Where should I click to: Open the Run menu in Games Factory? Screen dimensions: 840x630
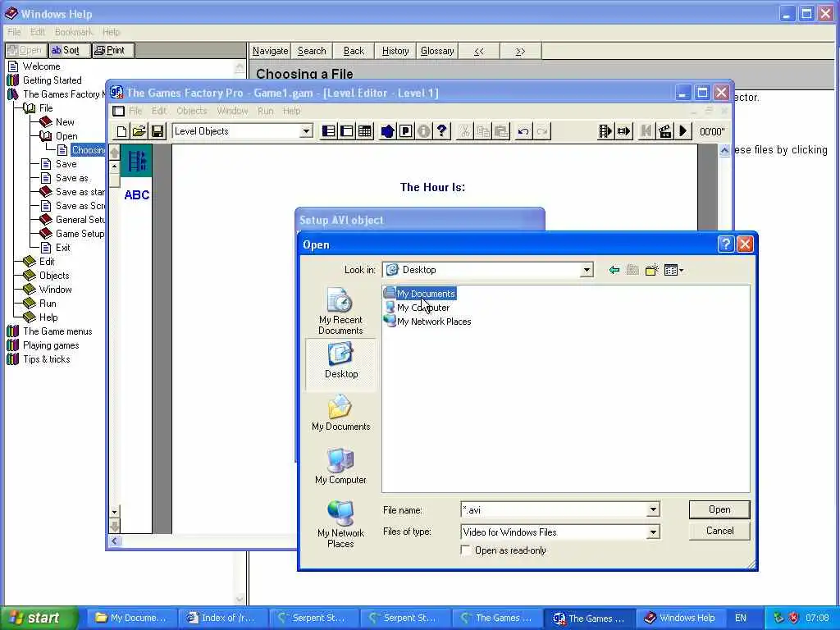(265, 111)
